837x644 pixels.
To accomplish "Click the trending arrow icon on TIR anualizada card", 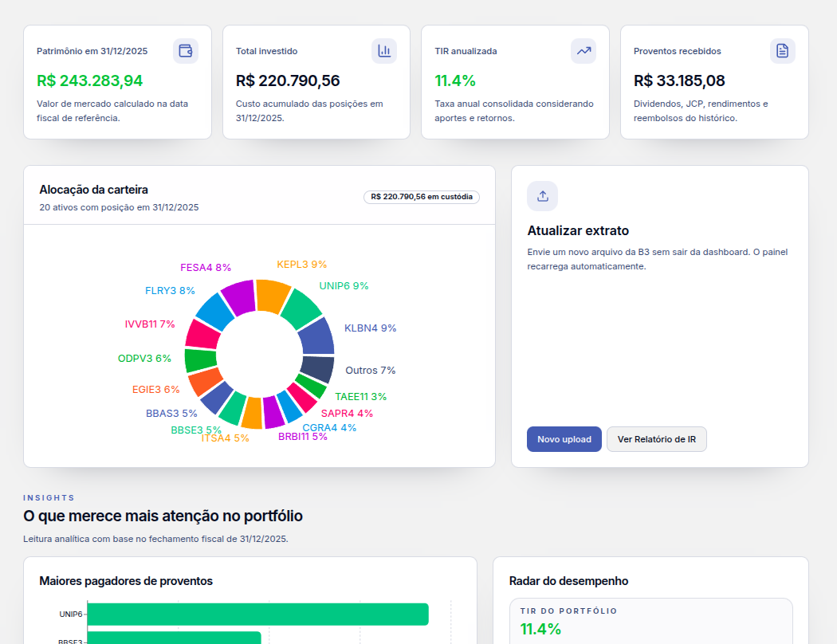I will pos(584,51).
